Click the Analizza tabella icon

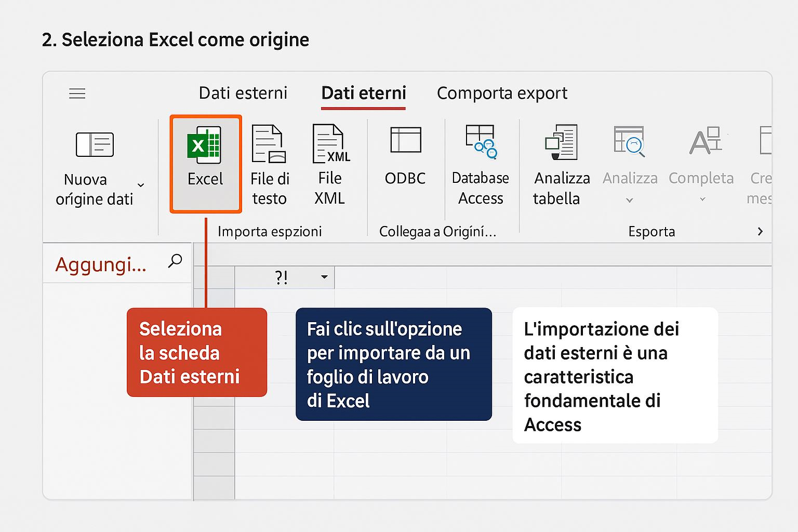point(561,142)
